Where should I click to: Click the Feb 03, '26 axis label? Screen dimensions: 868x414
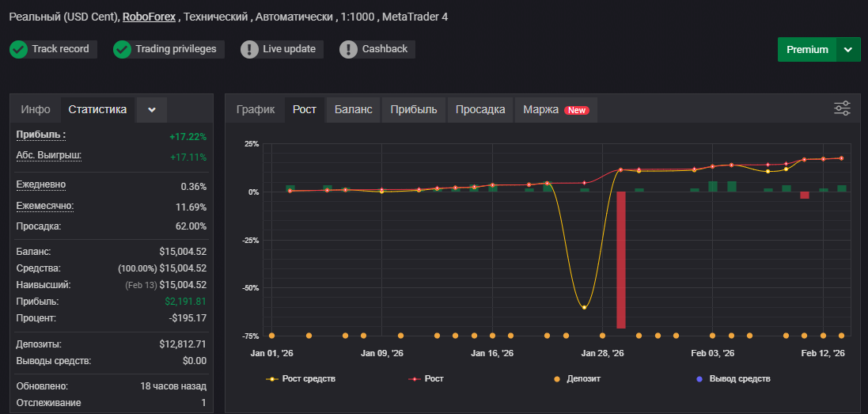coord(713,353)
